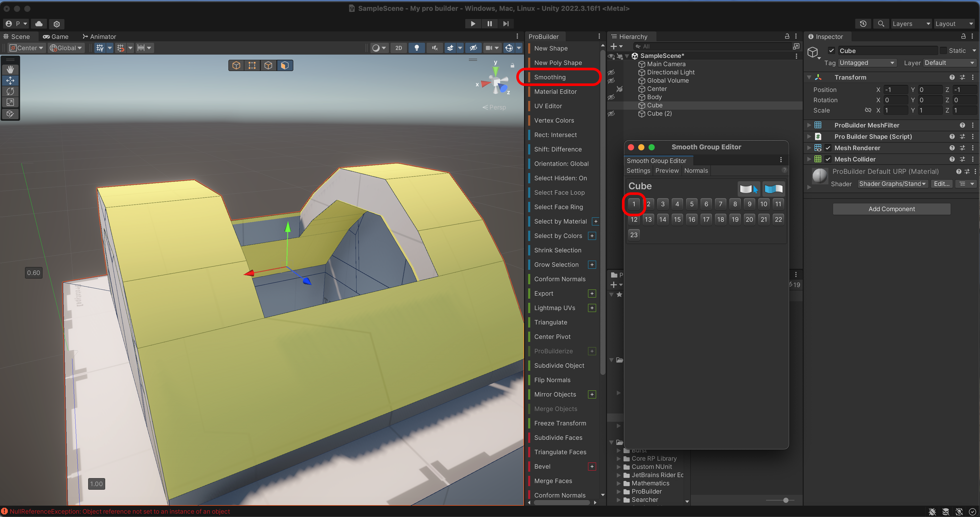The height and width of the screenshot is (517, 980).
Task: Select smoothing group 5
Action: pos(692,204)
